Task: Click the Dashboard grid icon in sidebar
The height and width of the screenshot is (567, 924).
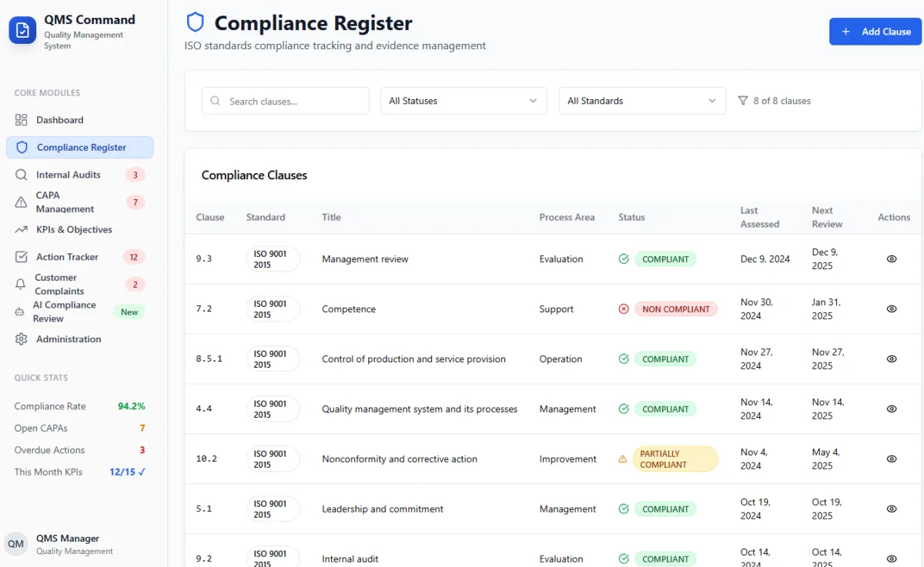Action: point(22,120)
